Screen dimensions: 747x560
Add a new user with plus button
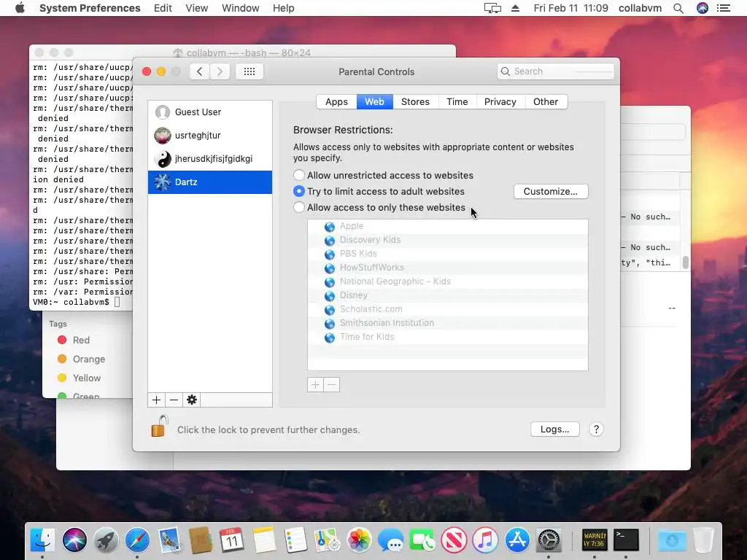156,400
